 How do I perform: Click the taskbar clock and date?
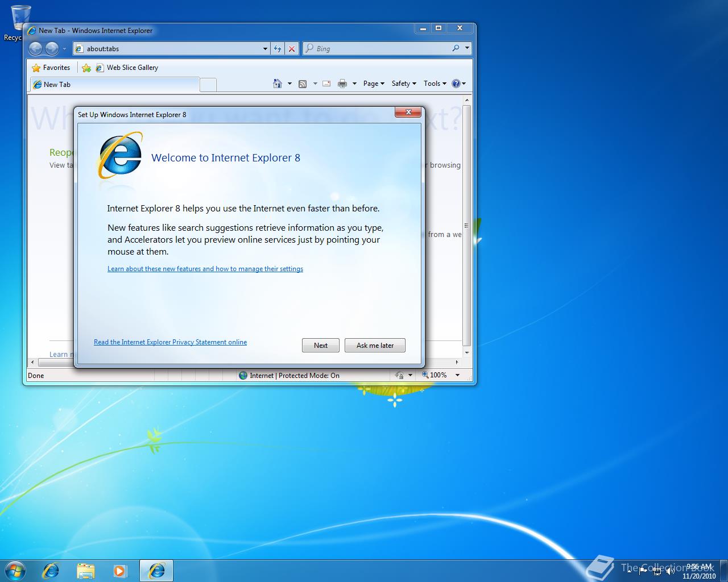pos(699,571)
